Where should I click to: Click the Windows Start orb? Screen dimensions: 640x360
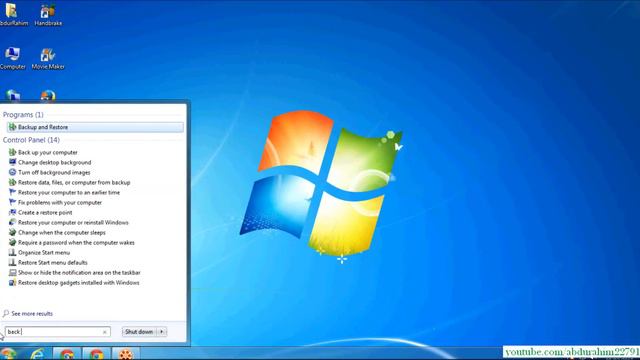(7, 353)
